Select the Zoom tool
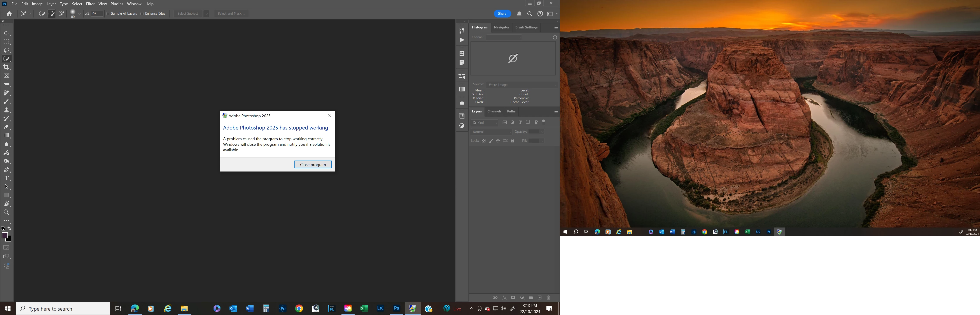The width and height of the screenshot is (980, 315). [7, 212]
